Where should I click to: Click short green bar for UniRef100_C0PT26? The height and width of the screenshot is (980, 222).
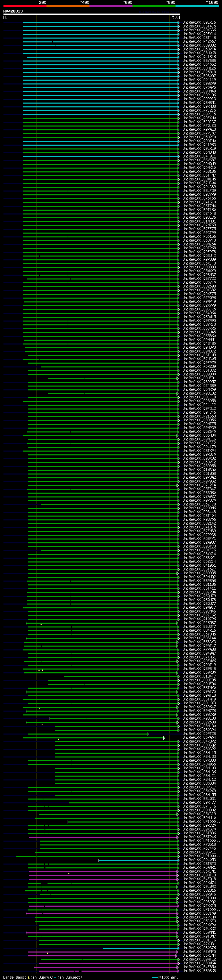(x=88, y=734)
